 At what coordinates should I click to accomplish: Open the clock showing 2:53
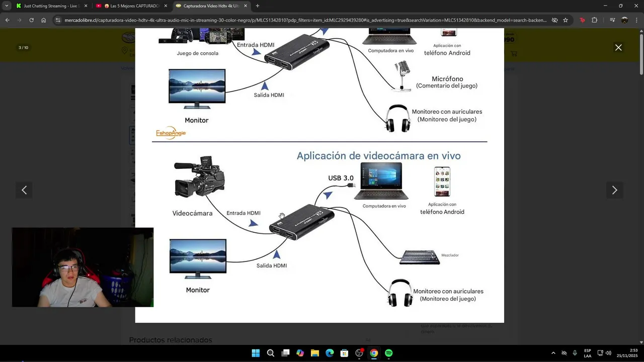click(x=627, y=353)
